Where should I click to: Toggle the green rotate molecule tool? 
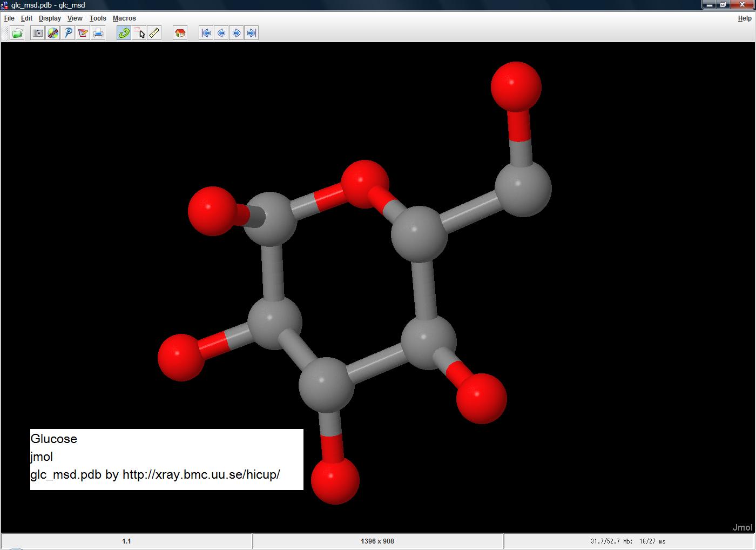pyautogui.click(x=124, y=33)
